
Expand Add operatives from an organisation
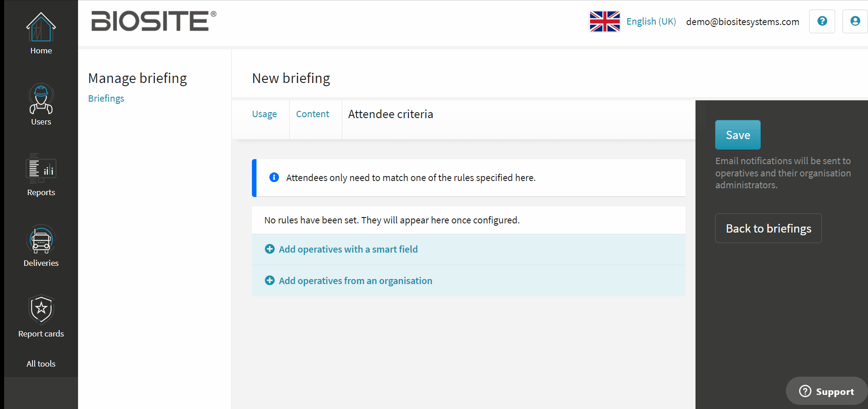(469, 281)
